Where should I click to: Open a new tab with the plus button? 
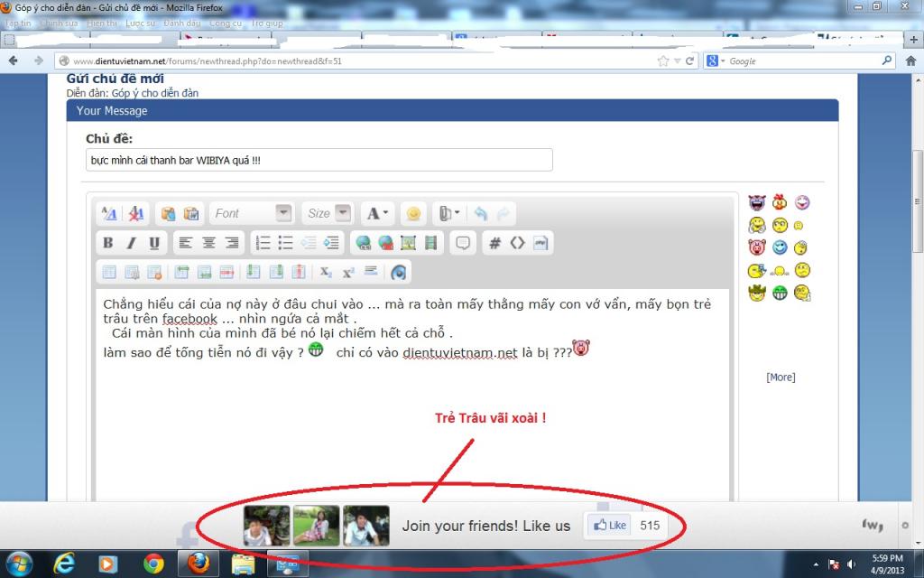913,40
